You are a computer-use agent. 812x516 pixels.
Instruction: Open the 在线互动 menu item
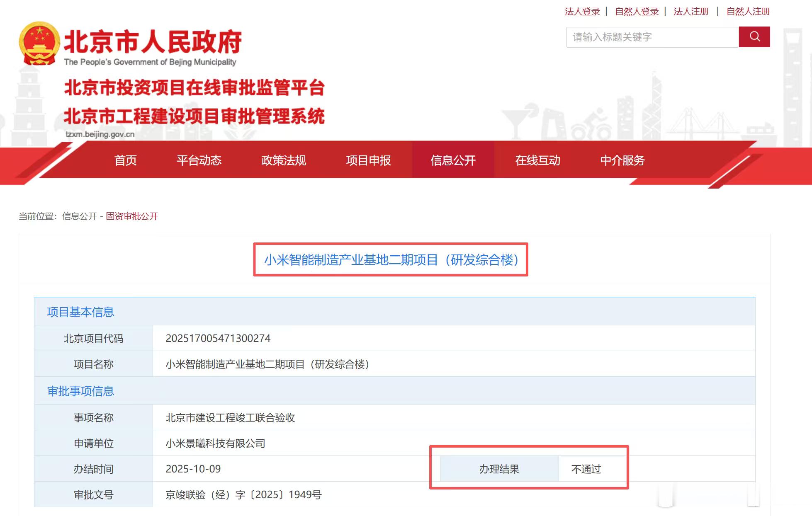coord(537,160)
